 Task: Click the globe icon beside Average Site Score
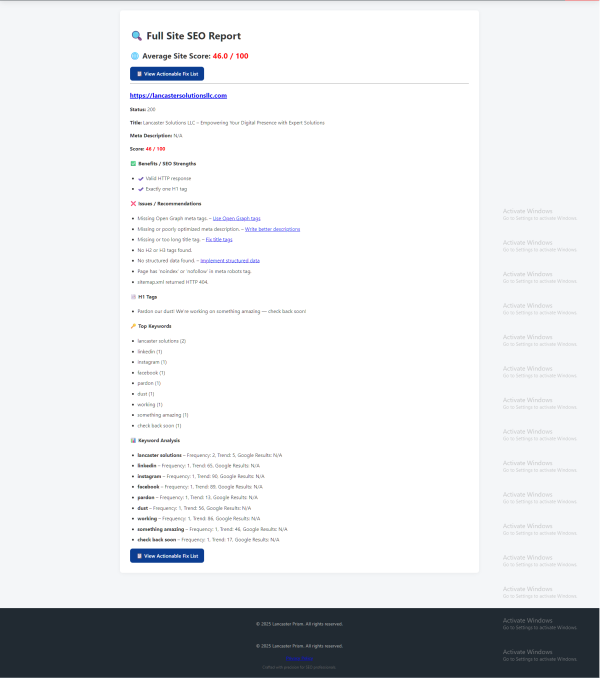[134, 56]
